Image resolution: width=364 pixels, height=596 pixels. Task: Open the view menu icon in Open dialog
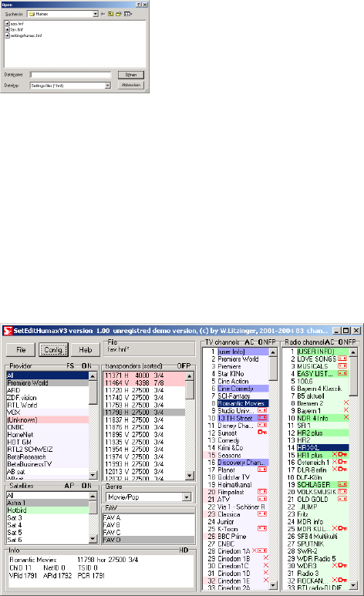coord(128,14)
